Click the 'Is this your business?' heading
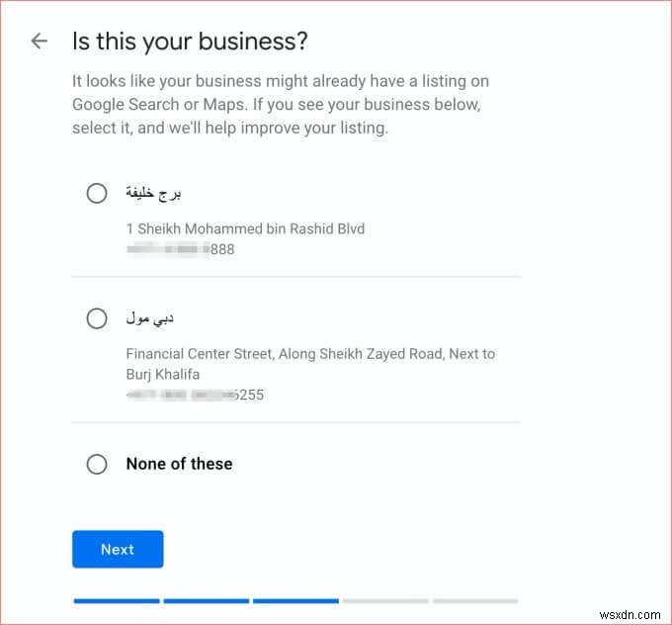 point(190,42)
